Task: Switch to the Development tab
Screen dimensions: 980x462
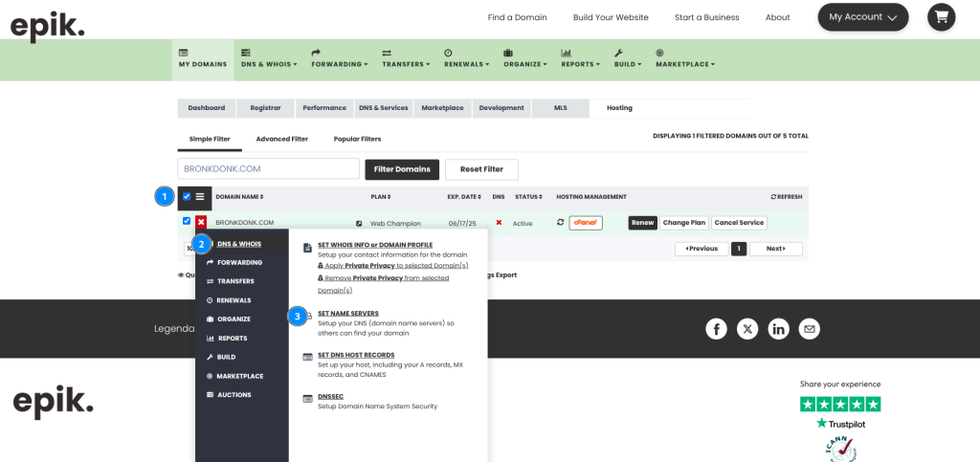Action: (501, 108)
